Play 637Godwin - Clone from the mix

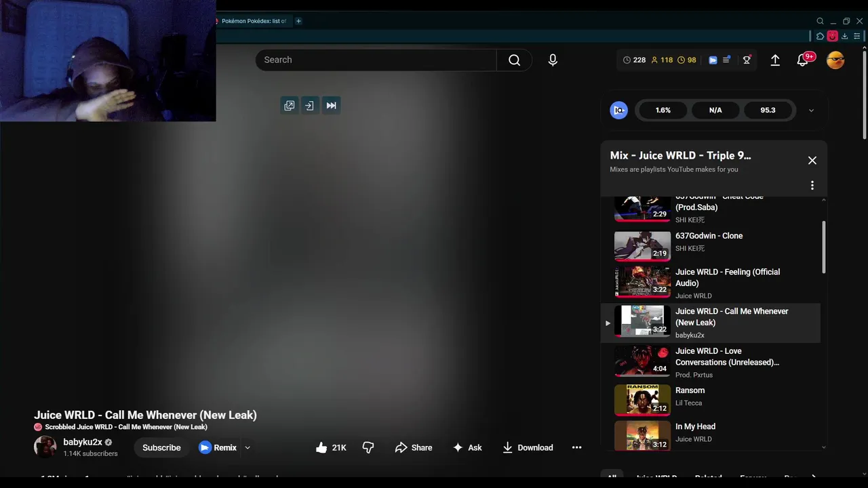(710, 245)
